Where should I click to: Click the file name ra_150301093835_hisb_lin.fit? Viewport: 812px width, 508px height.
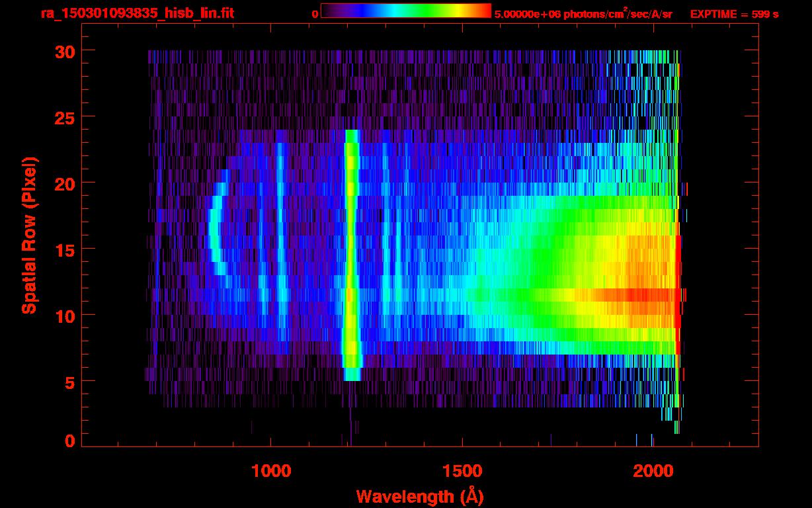click(x=136, y=13)
